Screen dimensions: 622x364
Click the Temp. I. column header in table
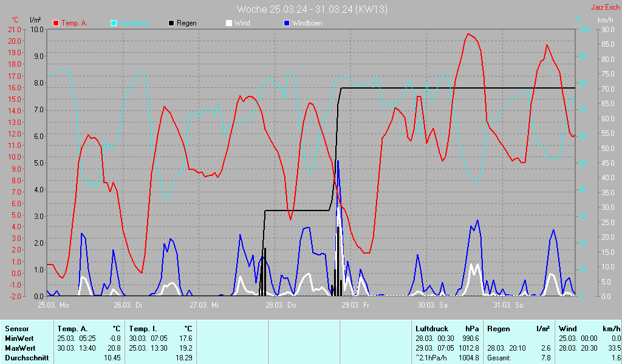tap(143, 328)
